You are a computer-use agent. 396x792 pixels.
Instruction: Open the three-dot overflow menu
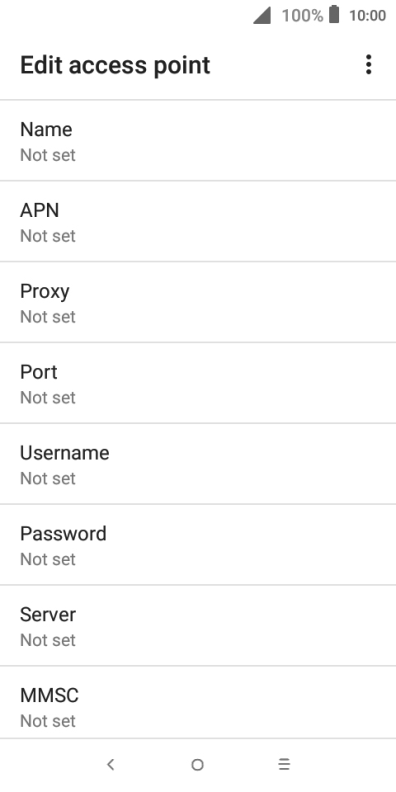pos(369,65)
